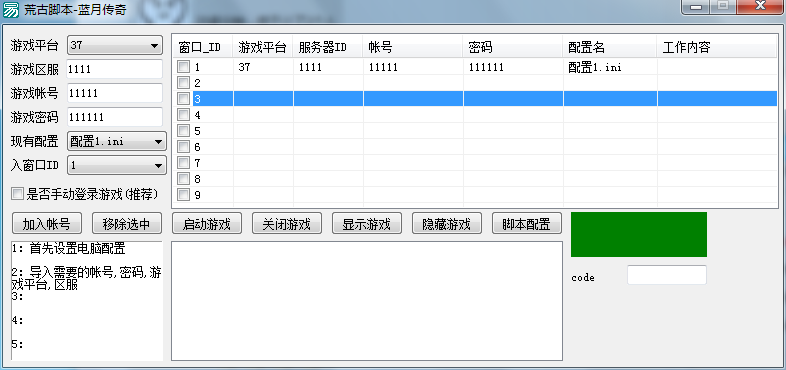Expand the 现有配置 combo box
The image size is (786, 370).
pyautogui.click(x=117, y=142)
